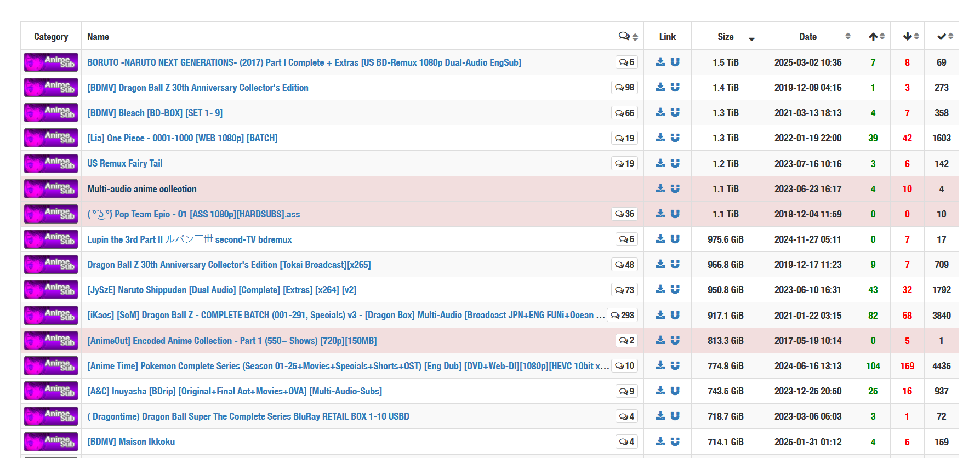The height and width of the screenshot is (458, 980).
Task: Sort table by Date column
Action: pyautogui.click(x=808, y=36)
